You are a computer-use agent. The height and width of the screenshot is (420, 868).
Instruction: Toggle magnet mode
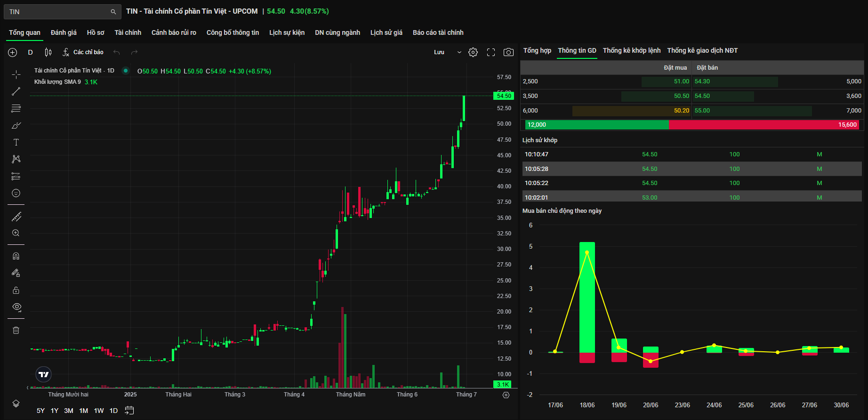point(16,256)
